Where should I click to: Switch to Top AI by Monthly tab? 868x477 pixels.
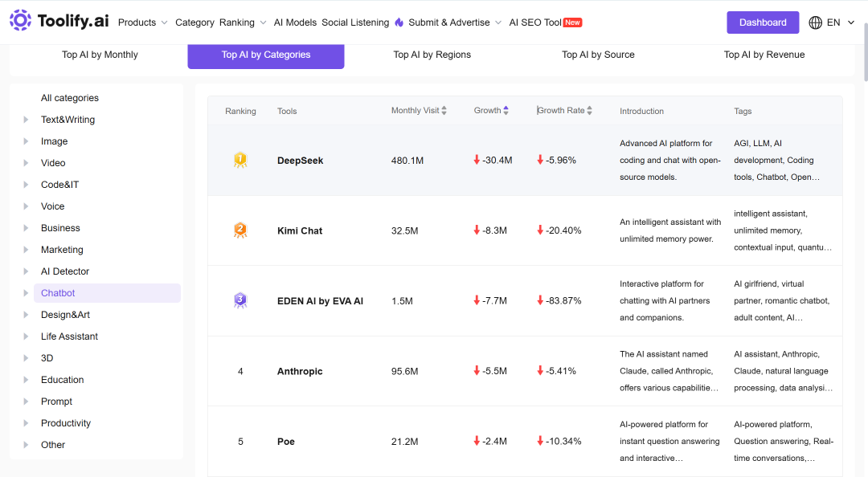coord(100,55)
